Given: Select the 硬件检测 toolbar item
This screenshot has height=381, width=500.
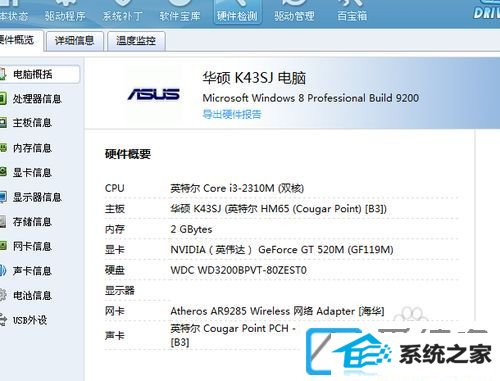Looking at the screenshot, I should point(237,13).
